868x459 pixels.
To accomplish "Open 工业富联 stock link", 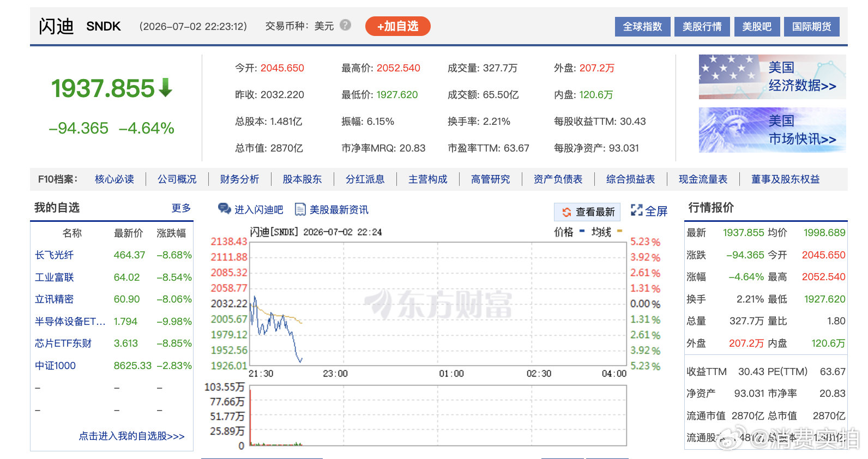I will point(54,277).
